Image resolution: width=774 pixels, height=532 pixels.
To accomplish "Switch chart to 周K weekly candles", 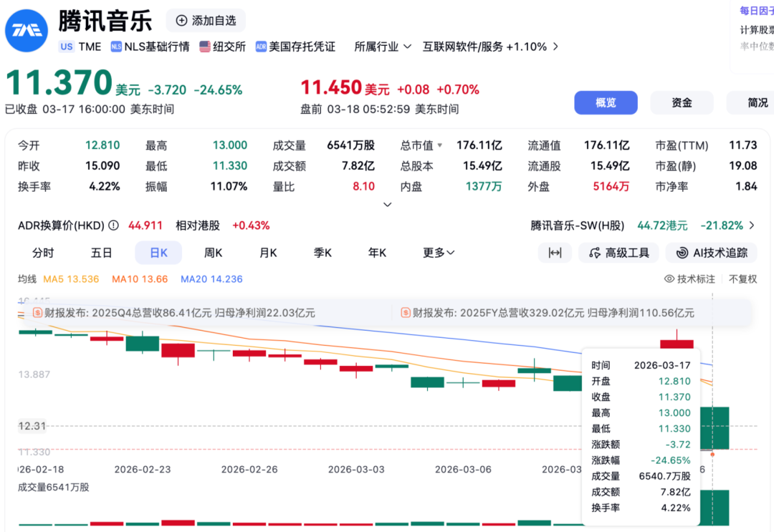I will pos(213,253).
